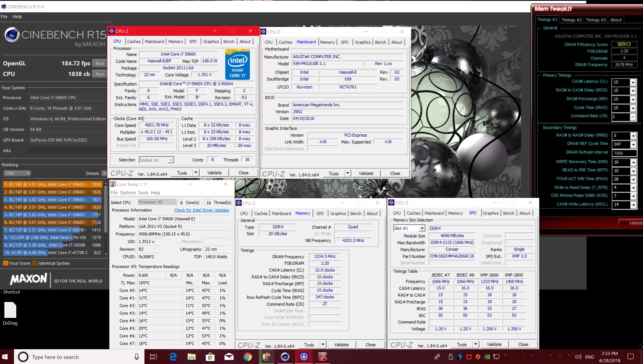643x364 pixels.
Task: Select the DxDiag file on desktop
Action: coord(10,313)
